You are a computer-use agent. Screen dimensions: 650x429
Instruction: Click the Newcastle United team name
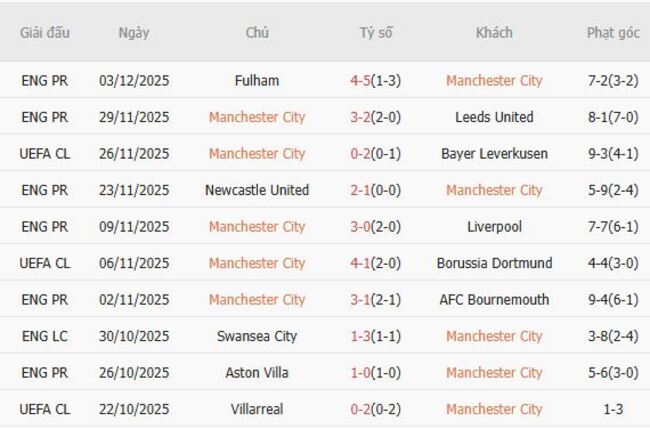(x=257, y=190)
